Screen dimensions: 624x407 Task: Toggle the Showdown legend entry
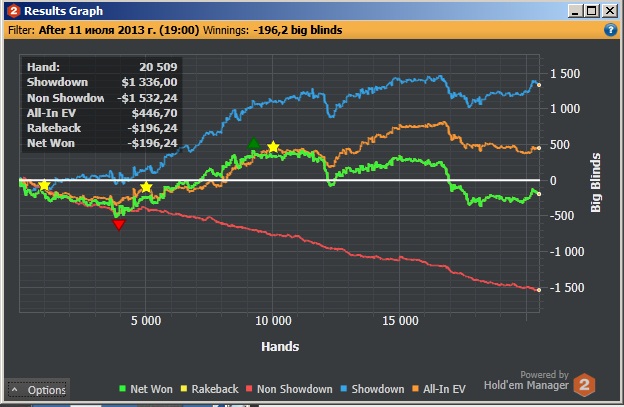(372, 389)
